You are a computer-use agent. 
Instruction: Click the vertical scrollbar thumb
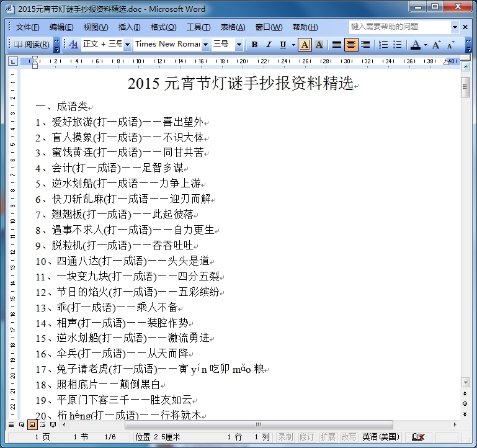pyautogui.click(x=465, y=87)
